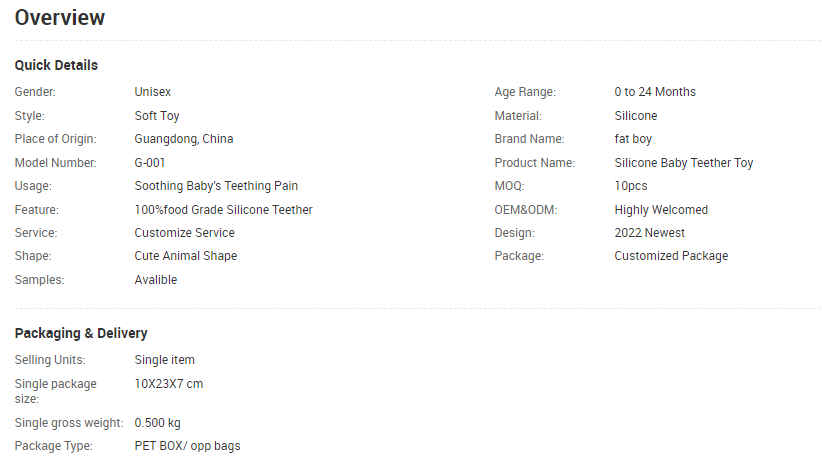The height and width of the screenshot is (462, 822).
Task: Click Cute Animal Shape value
Action: point(186,256)
